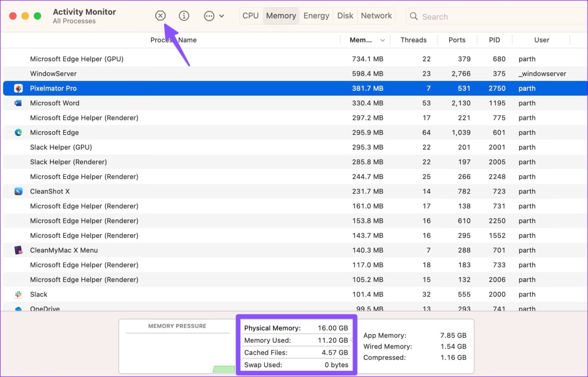Open the process info (i) icon
The width and height of the screenshot is (588, 377).
184,16
